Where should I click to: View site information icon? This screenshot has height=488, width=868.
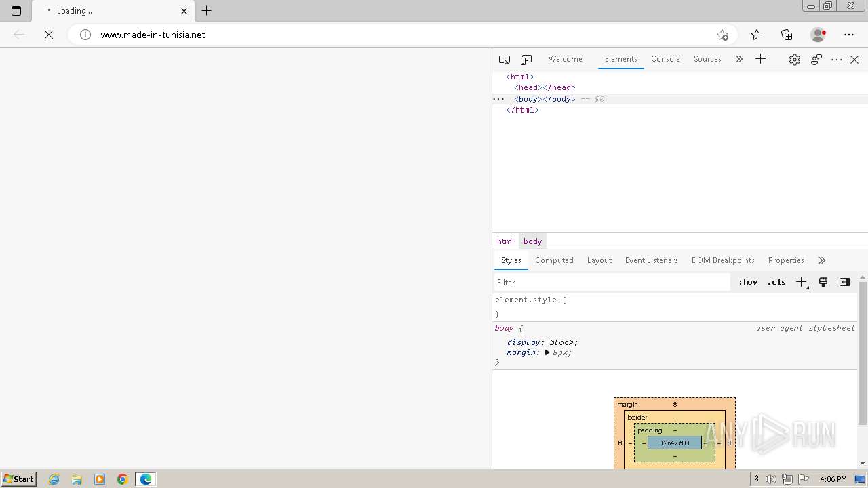pyautogui.click(x=85, y=35)
